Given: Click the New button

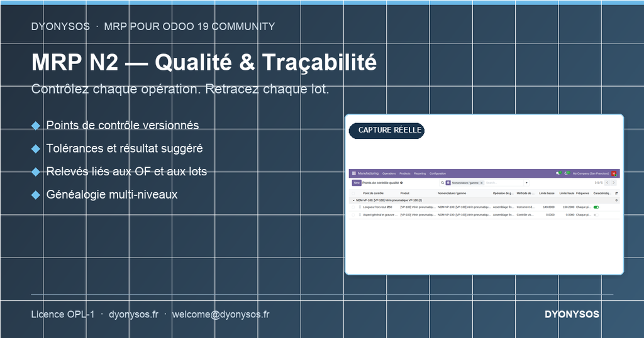Looking at the screenshot, I should pyautogui.click(x=357, y=183).
